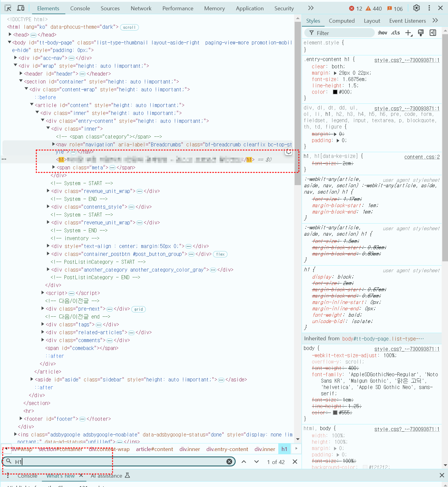Viewport: 448px width, 487px height.
Task: Close the What's new drawer tab
Action: (81, 476)
